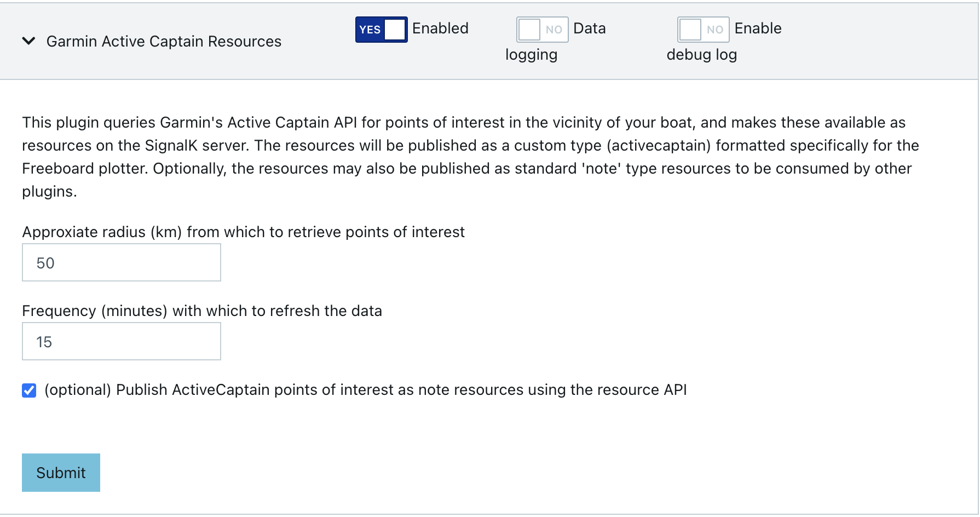
Task: Submit the plugin configuration
Action: coord(61,473)
